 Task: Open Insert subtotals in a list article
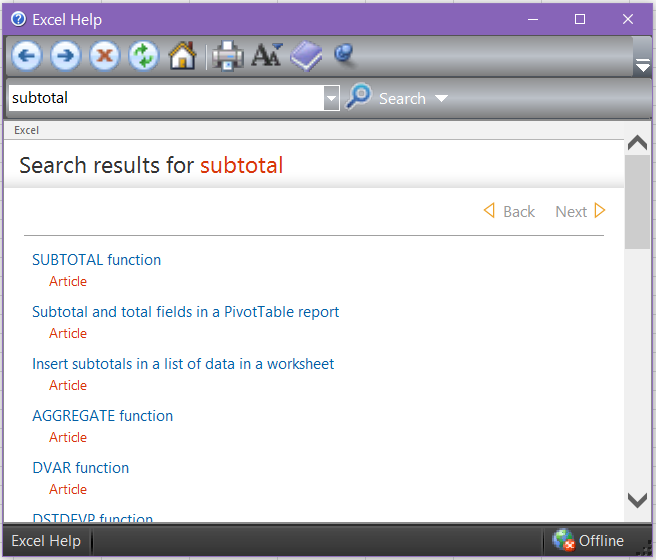point(183,364)
